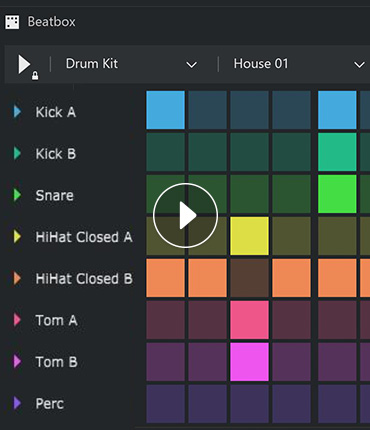Select the HiHat Closed B track label
Image resolution: width=370 pixels, height=430 pixels.
coord(84,279)
